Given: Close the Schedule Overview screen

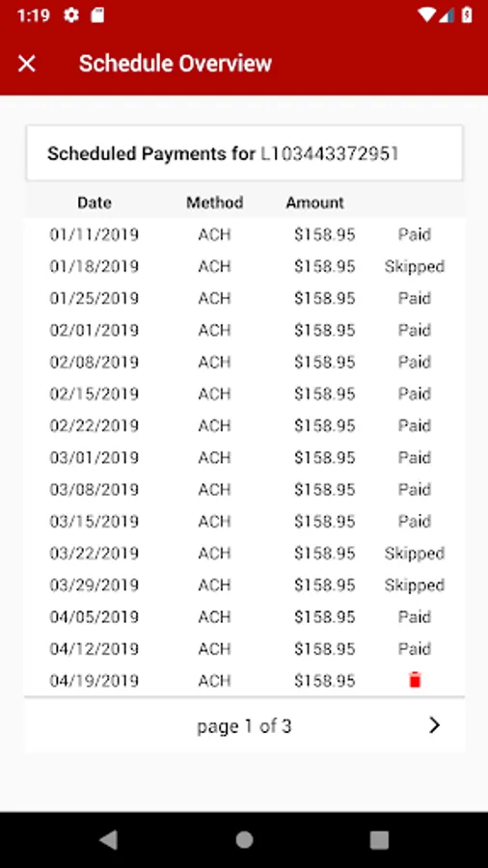Looking at the screenshot, I should tap(27, 64).
